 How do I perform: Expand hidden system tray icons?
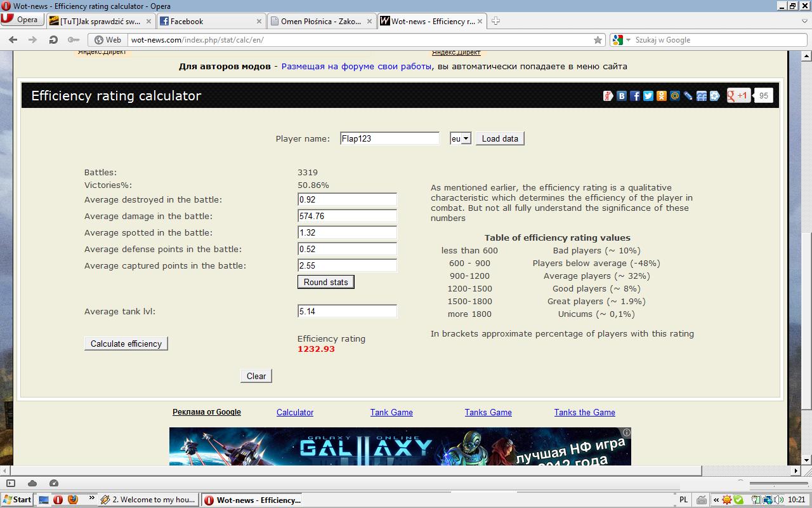[x=716, y=500]
